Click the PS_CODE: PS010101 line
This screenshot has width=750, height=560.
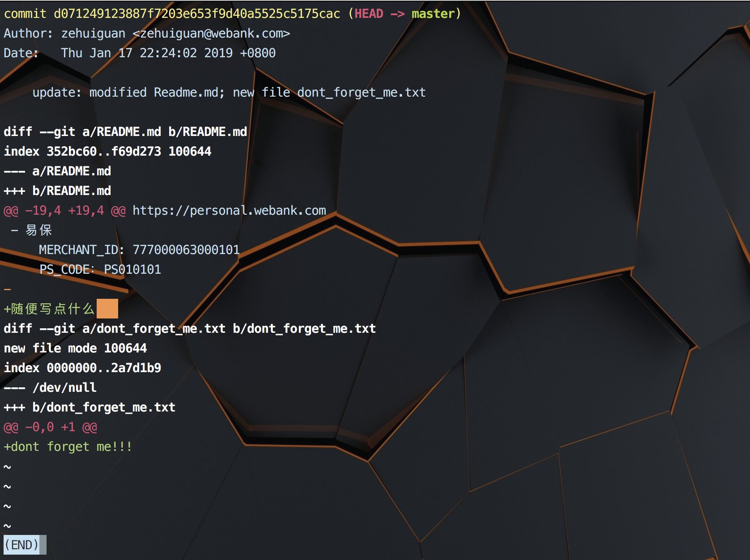coord(100,270)
